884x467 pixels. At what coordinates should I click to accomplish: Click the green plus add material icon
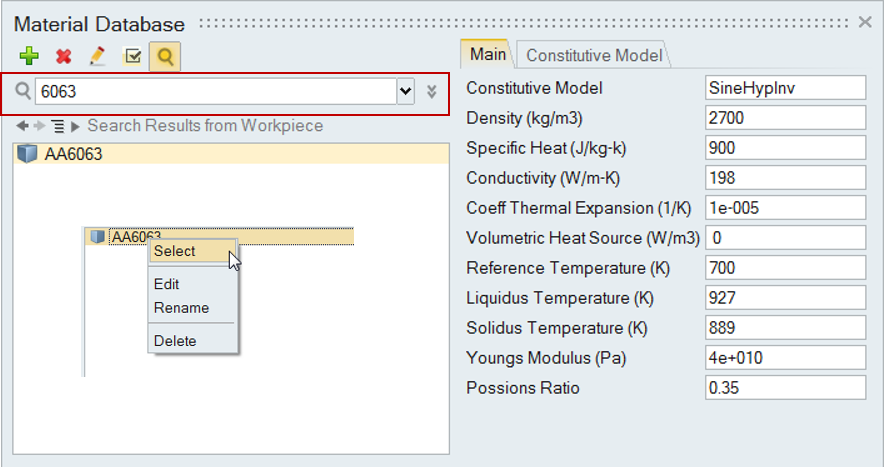(28, 57)
